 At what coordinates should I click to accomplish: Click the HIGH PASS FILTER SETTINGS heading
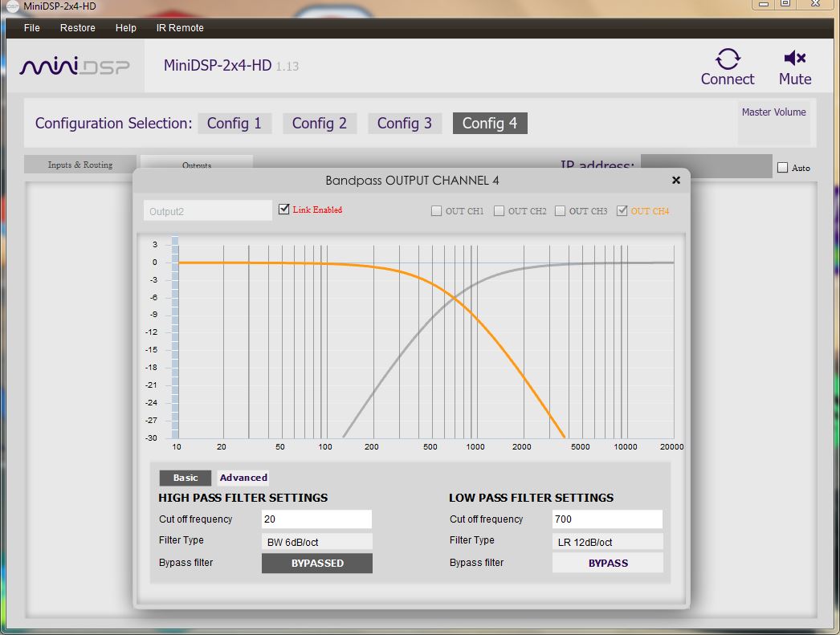[x=243, y=498]
